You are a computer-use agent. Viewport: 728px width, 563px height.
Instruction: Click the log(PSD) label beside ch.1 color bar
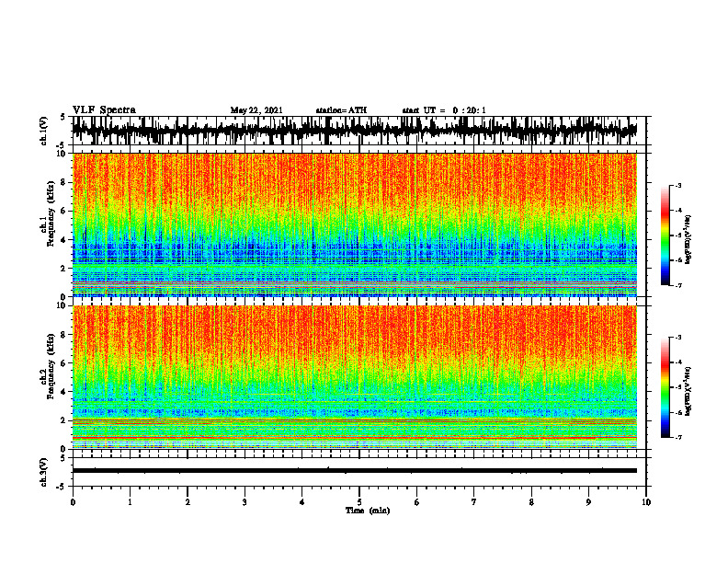point(688,240)
